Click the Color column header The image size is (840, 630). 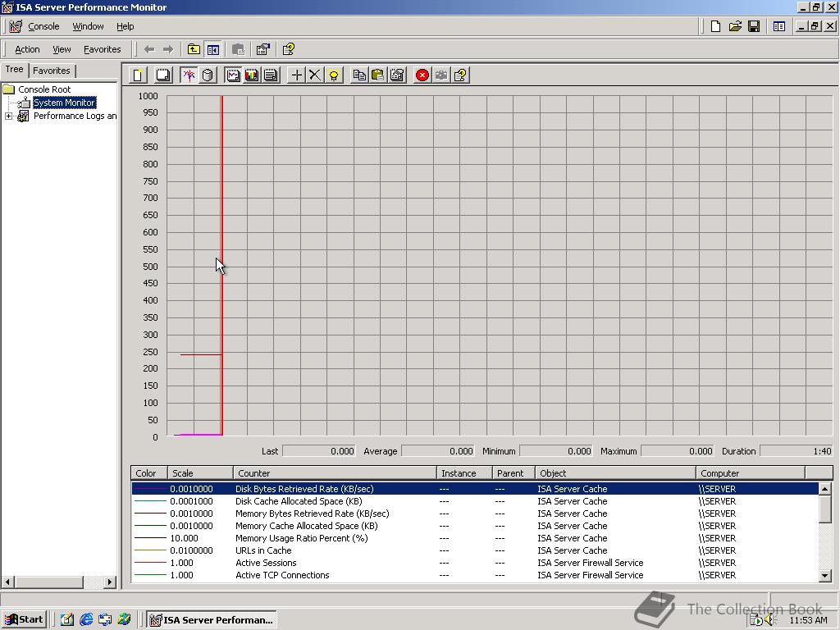(x=149, y=473)
